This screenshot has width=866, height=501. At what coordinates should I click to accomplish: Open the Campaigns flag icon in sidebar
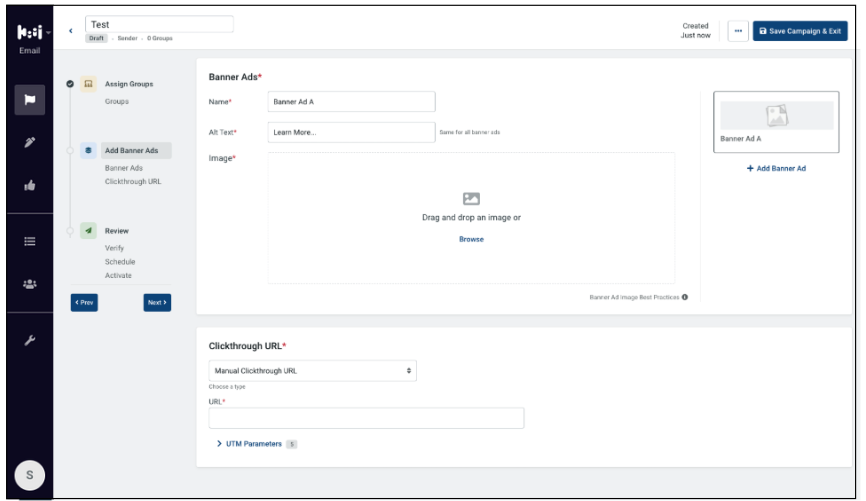30,99
